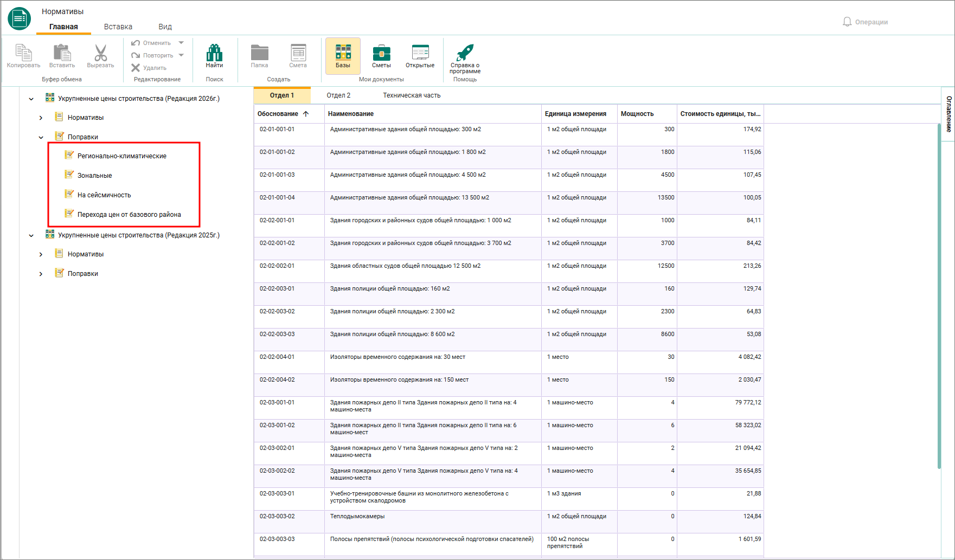Open the Отменить dropdown arrow
This screenshot has height=560, width=955.
(181, 43)
